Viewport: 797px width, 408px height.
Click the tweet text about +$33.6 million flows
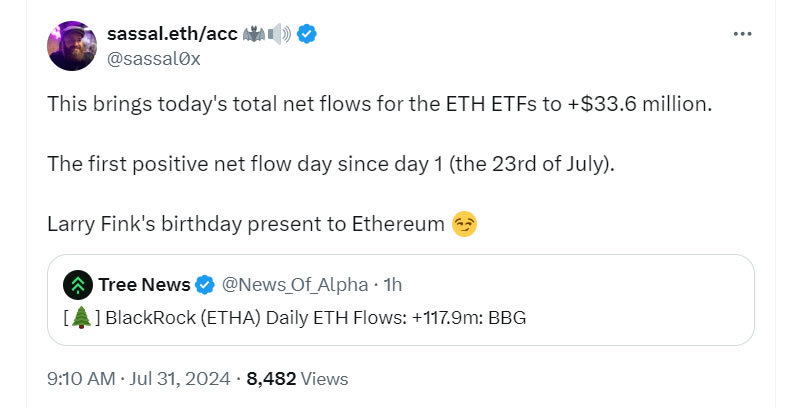(379, 104)
